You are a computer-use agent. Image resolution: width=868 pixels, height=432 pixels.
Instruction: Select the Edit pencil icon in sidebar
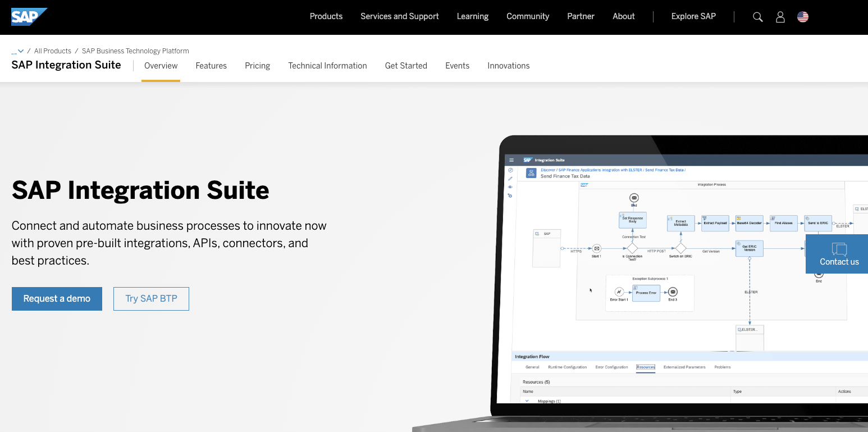[510, 178]
